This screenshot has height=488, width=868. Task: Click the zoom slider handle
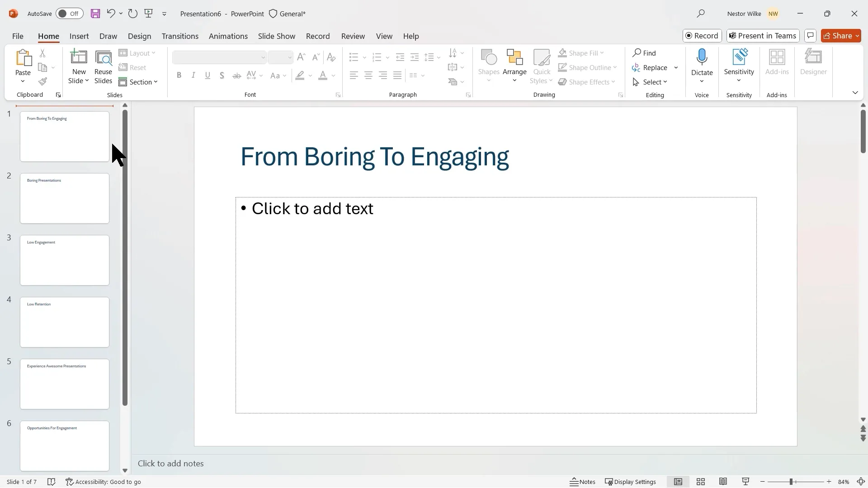pos(791,482)
